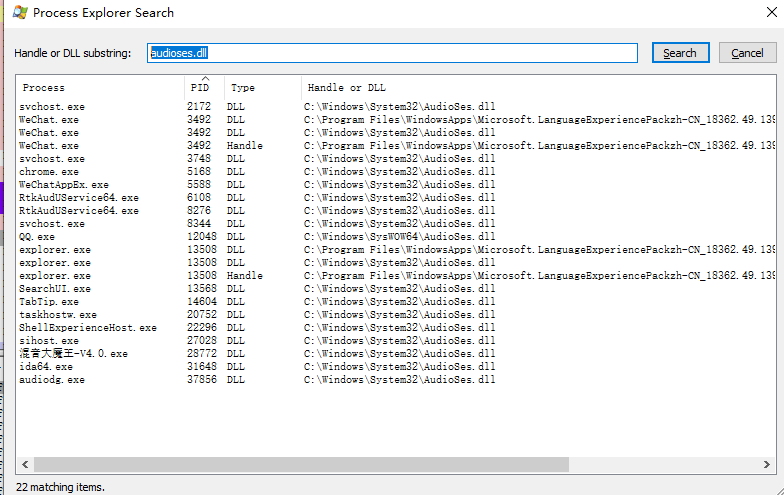
Task: Select the QQ.exe result row
Action: [x=38, y=237]
